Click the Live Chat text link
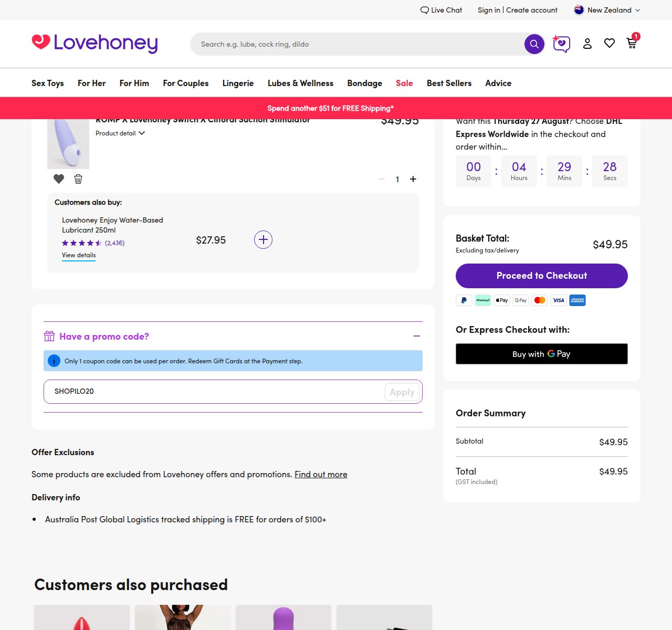The width and height of the screenshot is (672, 630). pyautogui.click(x=447, y=10)
